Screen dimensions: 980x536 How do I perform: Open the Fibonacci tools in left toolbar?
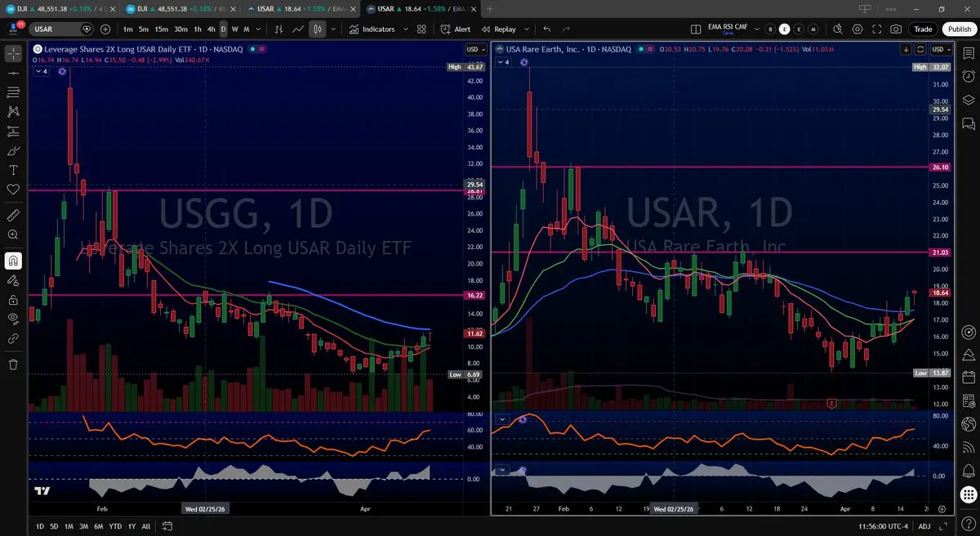13,92
